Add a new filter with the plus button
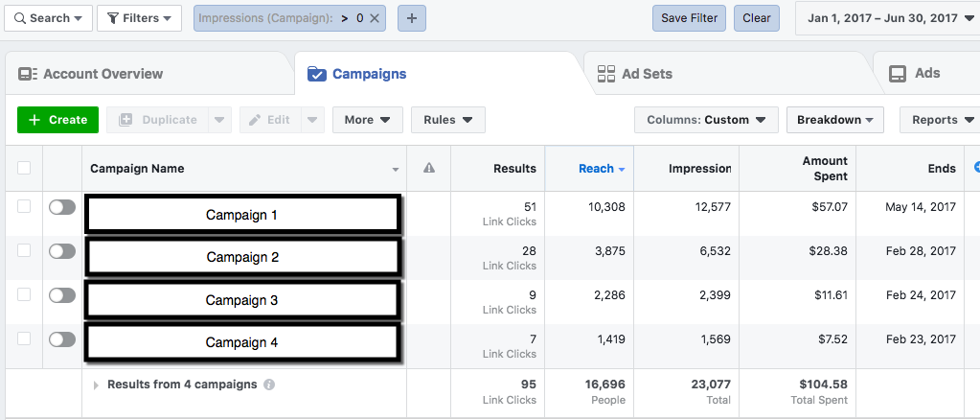The width and height of the screenshot is (980, 420). tap(411, 18)
